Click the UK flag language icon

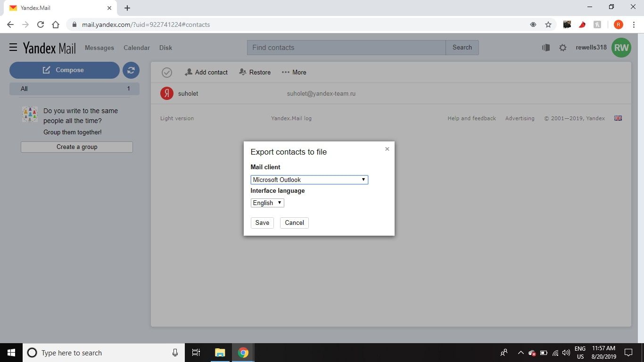[618, 118]
